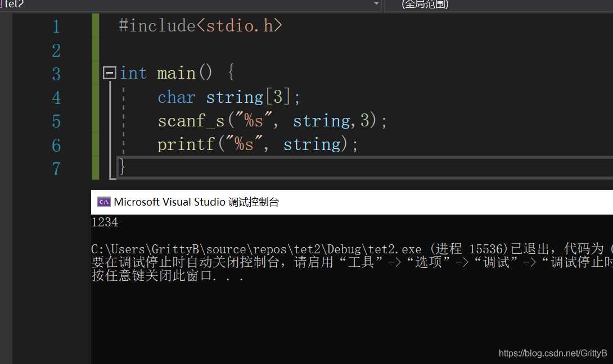
Task: Click the 要在调试停止时自动关闭控制台 line
Action: pos(352,262)
